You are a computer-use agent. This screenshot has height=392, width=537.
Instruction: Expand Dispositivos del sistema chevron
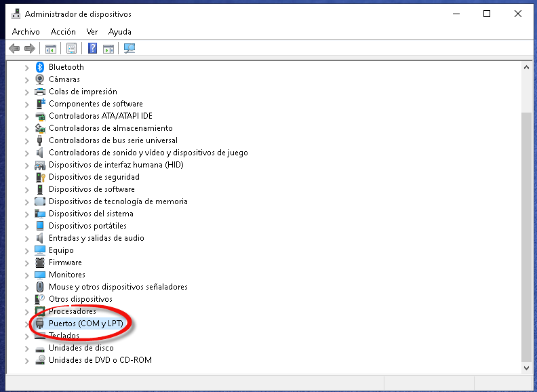click(26, 214)
